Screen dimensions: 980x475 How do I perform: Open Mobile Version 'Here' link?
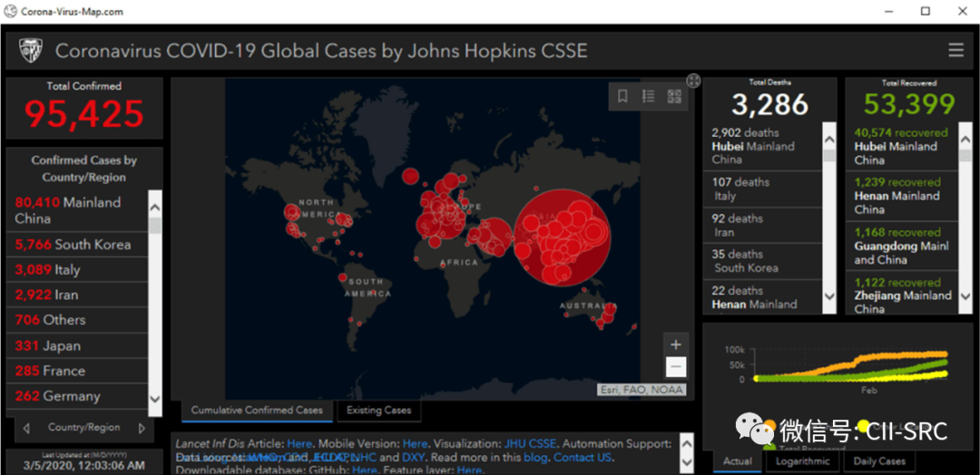pos(415,444)
